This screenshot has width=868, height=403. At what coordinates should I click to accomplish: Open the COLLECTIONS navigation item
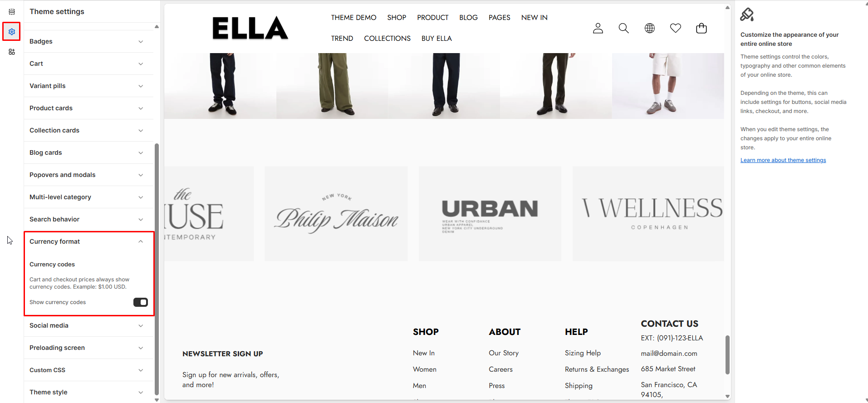(387, 38)
